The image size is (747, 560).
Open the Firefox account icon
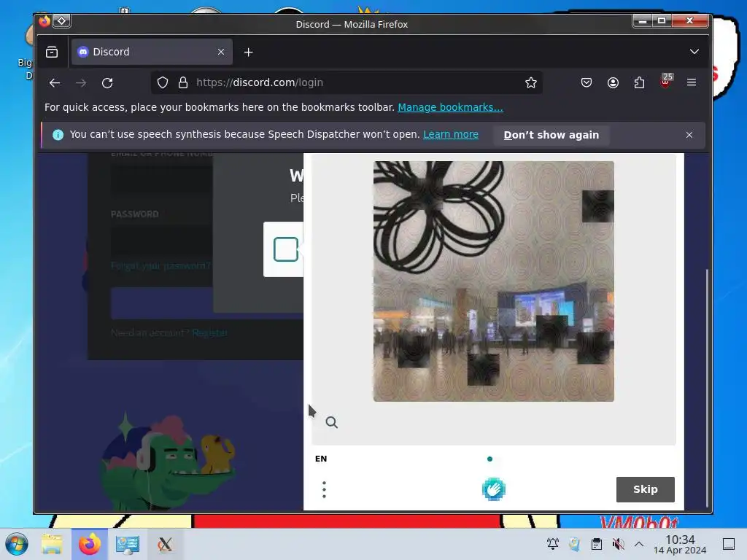coord(613,83)
